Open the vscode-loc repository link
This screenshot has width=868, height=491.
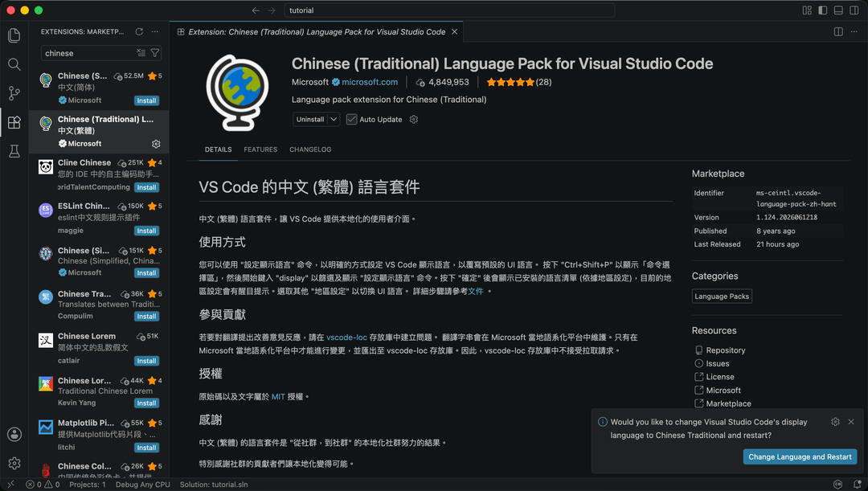346,338
